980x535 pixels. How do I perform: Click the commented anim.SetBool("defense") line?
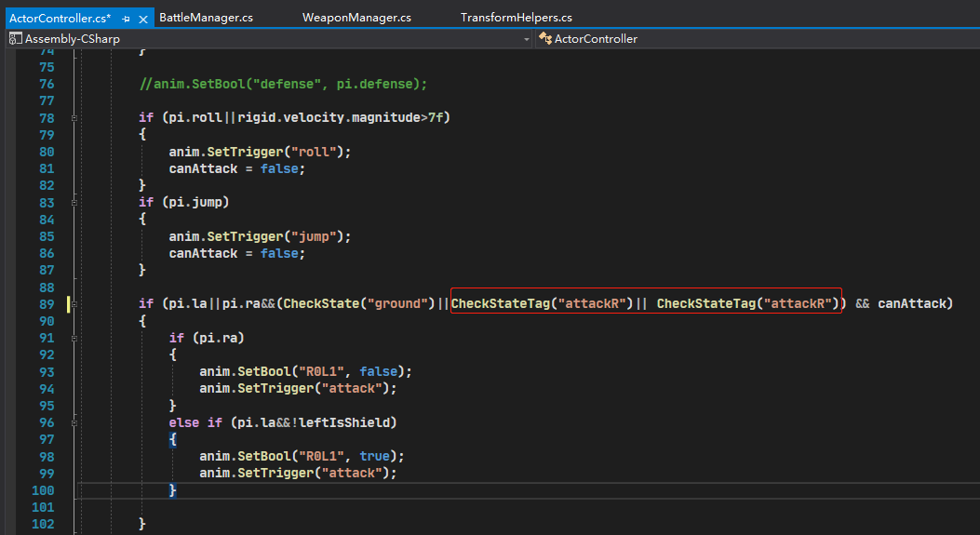283,84
